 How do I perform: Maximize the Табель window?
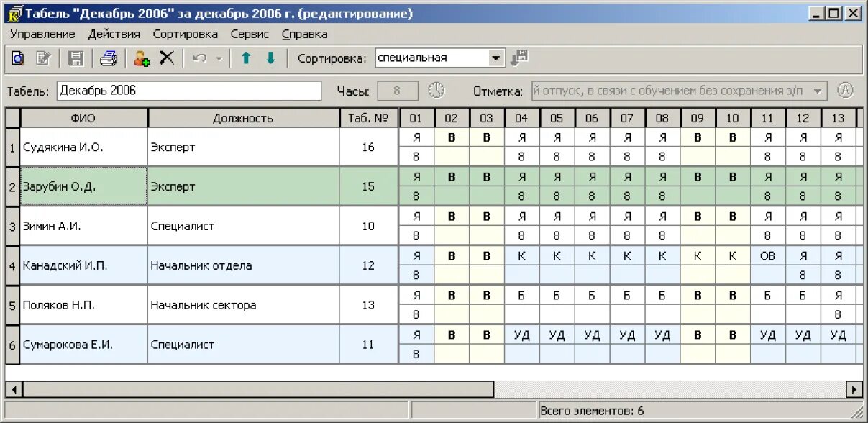pos(833,13)
